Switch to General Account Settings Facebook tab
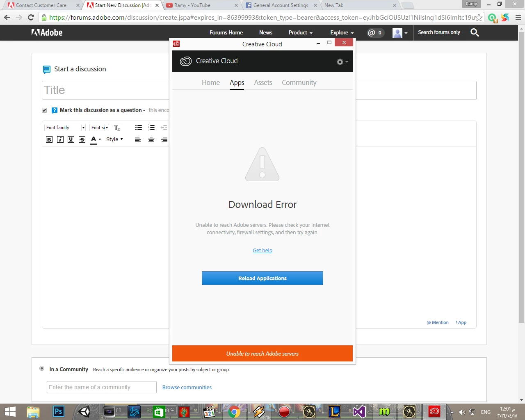 281,5
